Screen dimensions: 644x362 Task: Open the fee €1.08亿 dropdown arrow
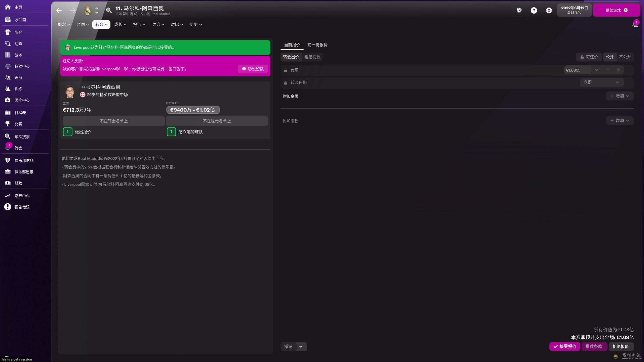596,70
